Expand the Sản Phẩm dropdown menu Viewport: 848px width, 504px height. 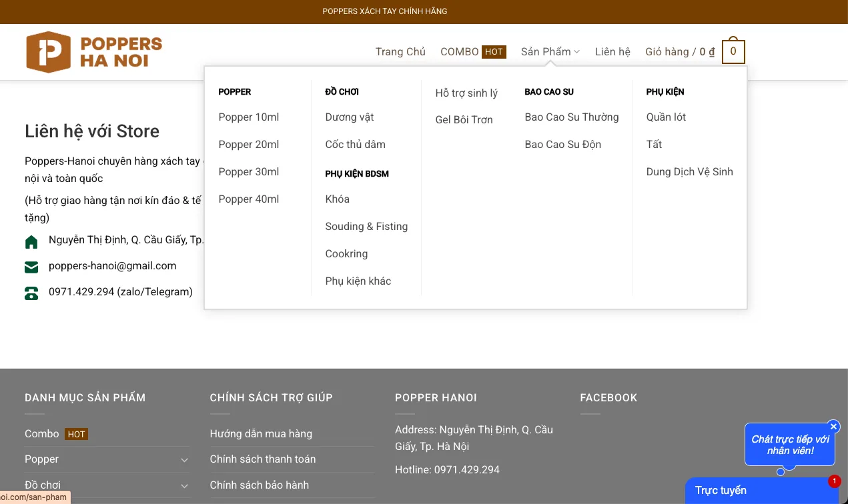tap(550, 51)
